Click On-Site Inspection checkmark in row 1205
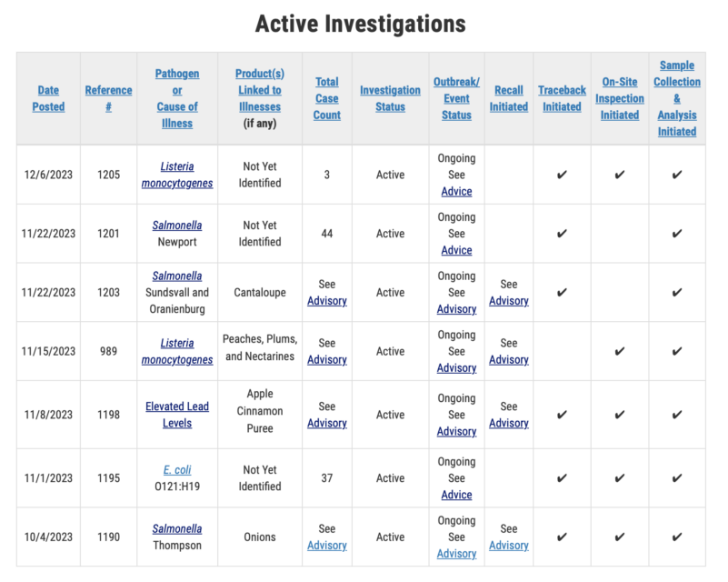Screen dimensions: 728x582 coord(619,175)
